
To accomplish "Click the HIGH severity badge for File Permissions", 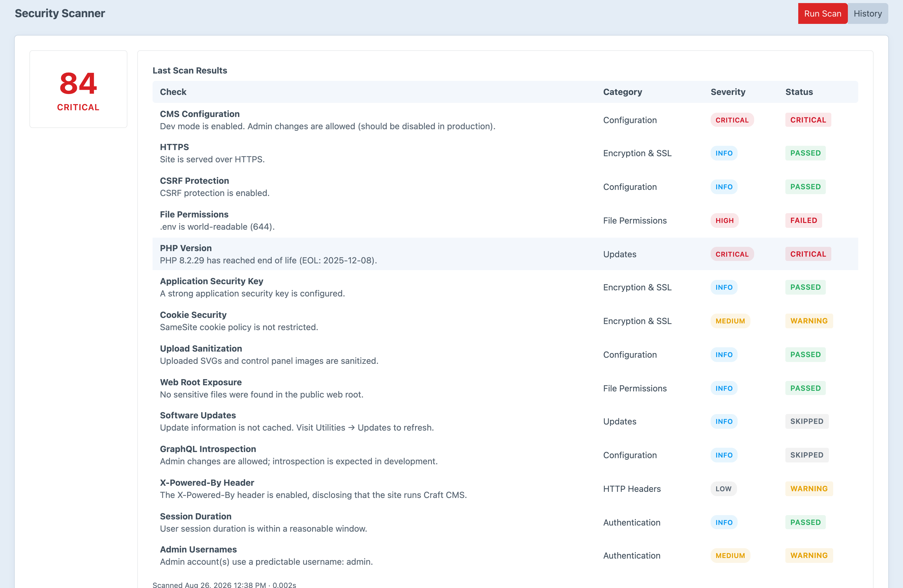I will 724,221.
